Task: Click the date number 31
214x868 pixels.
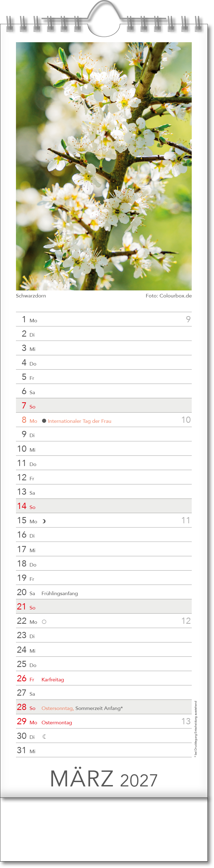Action: tap(22, 750)
